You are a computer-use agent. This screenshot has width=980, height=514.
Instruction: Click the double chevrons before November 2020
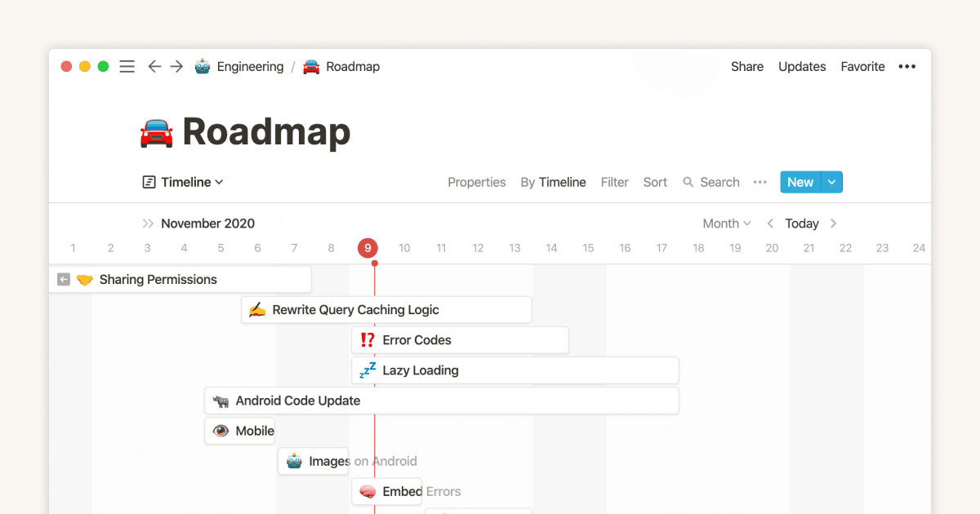[149, 223]
